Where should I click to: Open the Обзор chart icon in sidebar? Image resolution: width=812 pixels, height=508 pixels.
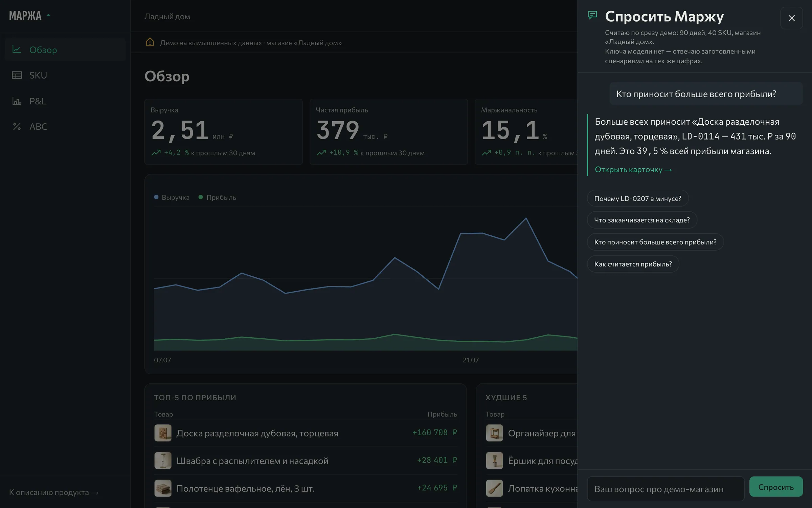click(17, 49)
